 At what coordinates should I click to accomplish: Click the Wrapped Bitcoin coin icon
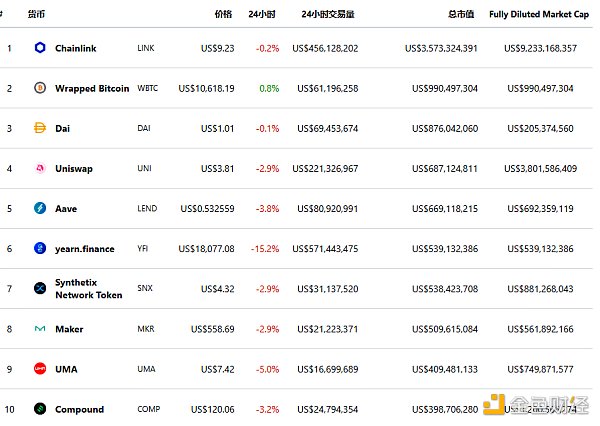click(40, 88)
